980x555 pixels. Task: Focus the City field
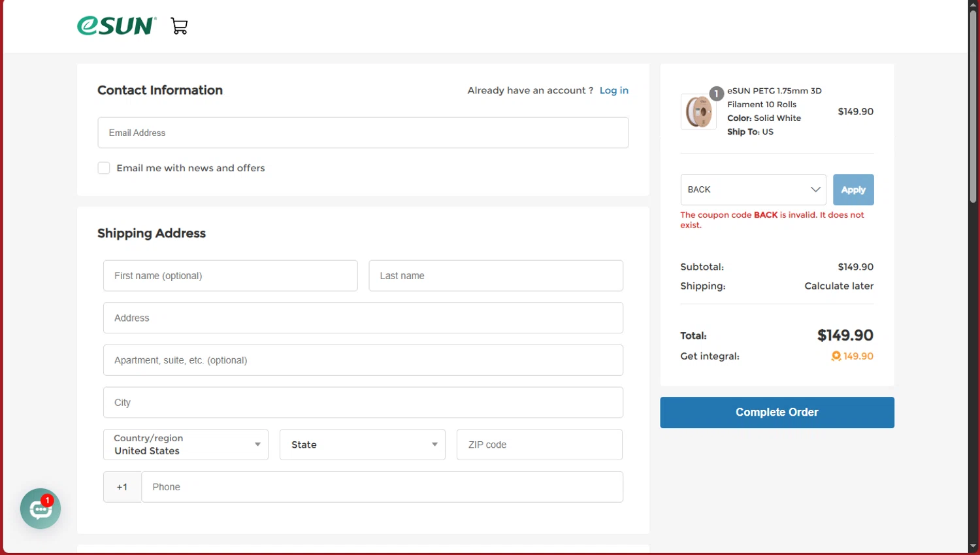point(363,403)
